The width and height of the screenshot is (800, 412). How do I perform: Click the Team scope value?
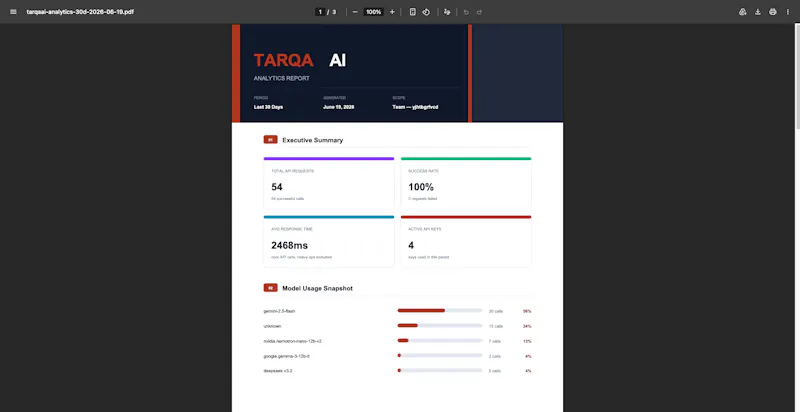pyautogui.click(x=415, y=107)
